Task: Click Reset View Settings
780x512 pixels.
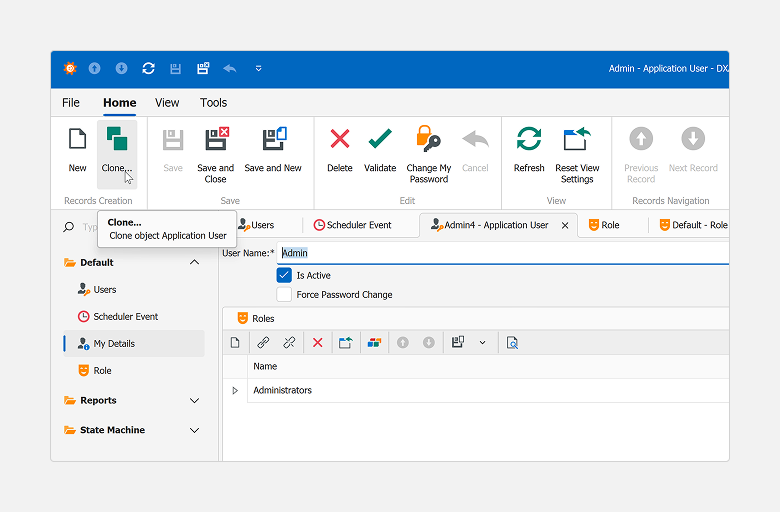Action: [x=577, y=140]
